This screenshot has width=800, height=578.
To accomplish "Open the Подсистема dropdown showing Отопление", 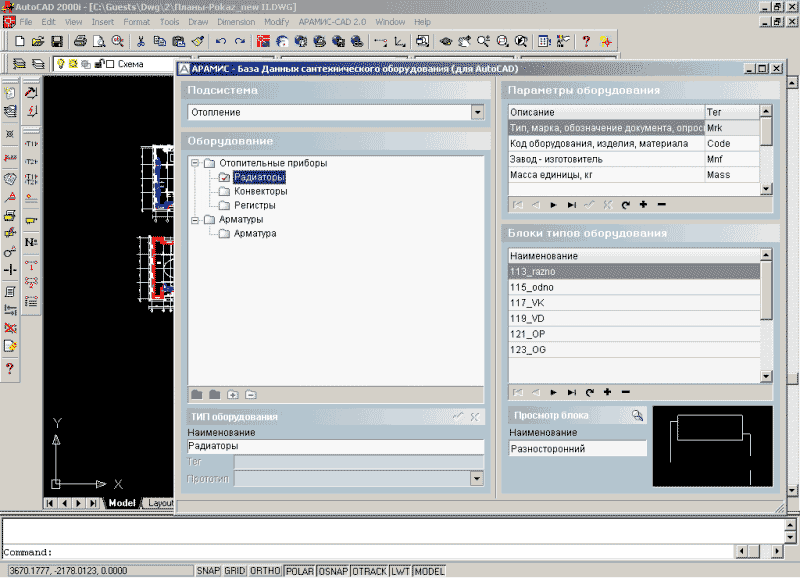I will (477, 112).
